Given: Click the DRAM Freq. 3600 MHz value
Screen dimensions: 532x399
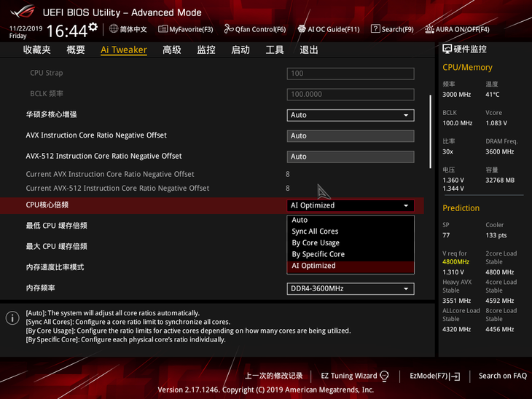Looking at the screenshot, I should 499,151.
